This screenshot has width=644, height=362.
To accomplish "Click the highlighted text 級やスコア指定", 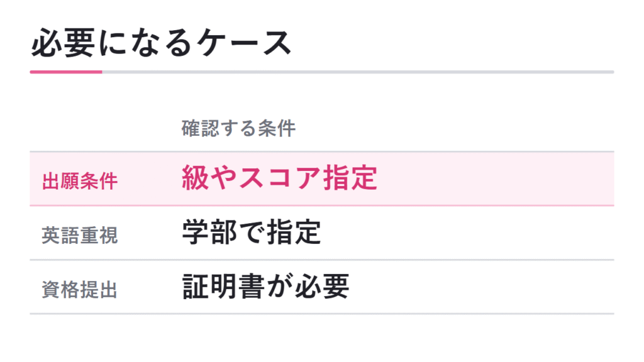I will pyautogui.click(x=279, y=178).
